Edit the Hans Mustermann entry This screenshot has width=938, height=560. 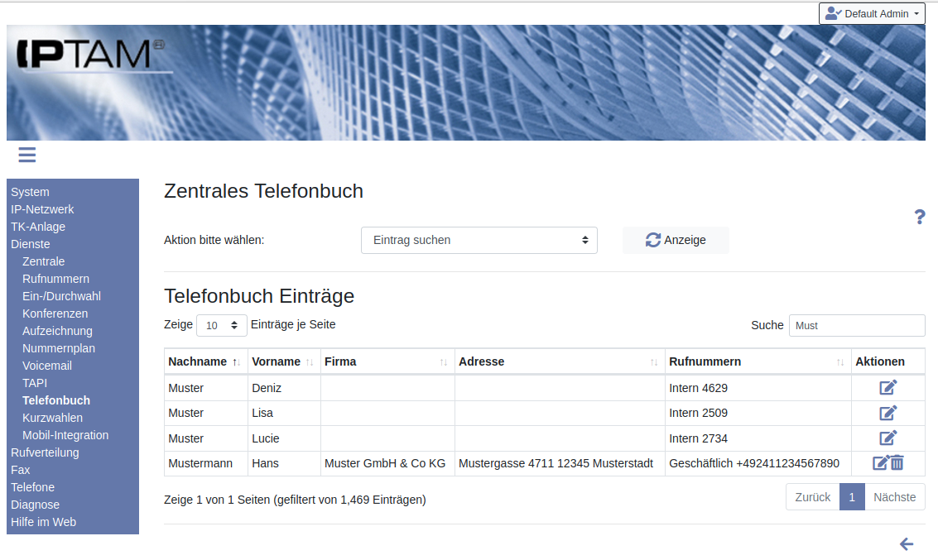pos(880,463)
